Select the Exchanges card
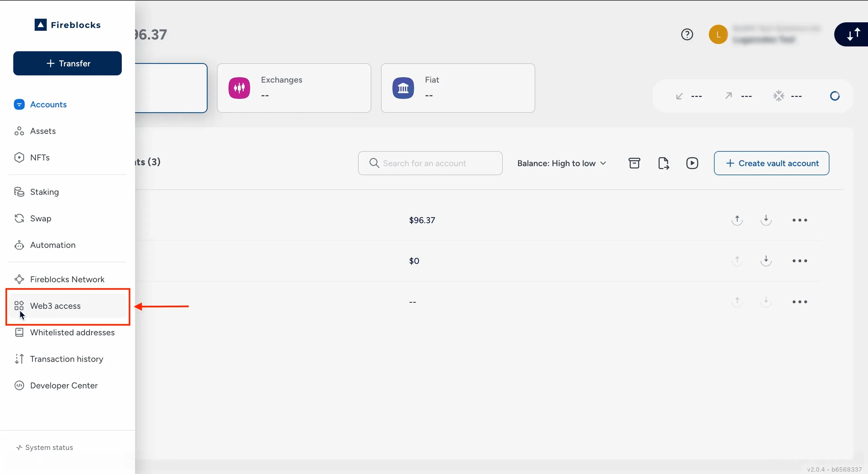 coord(294,88)
